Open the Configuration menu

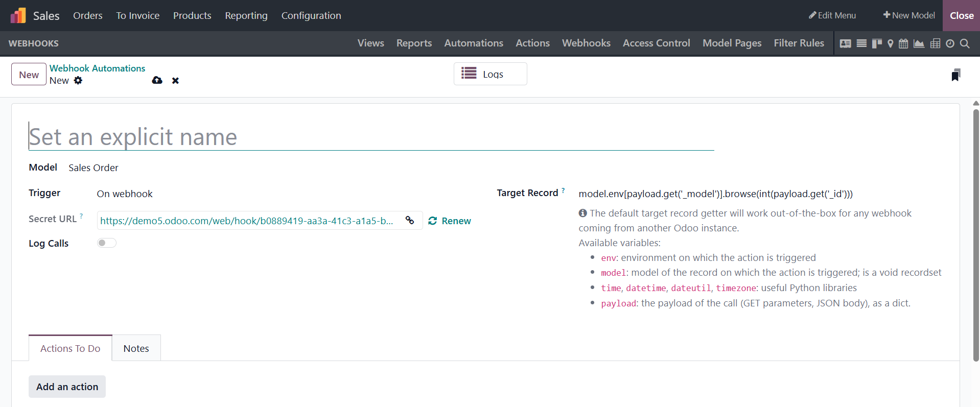coord(311,15)
